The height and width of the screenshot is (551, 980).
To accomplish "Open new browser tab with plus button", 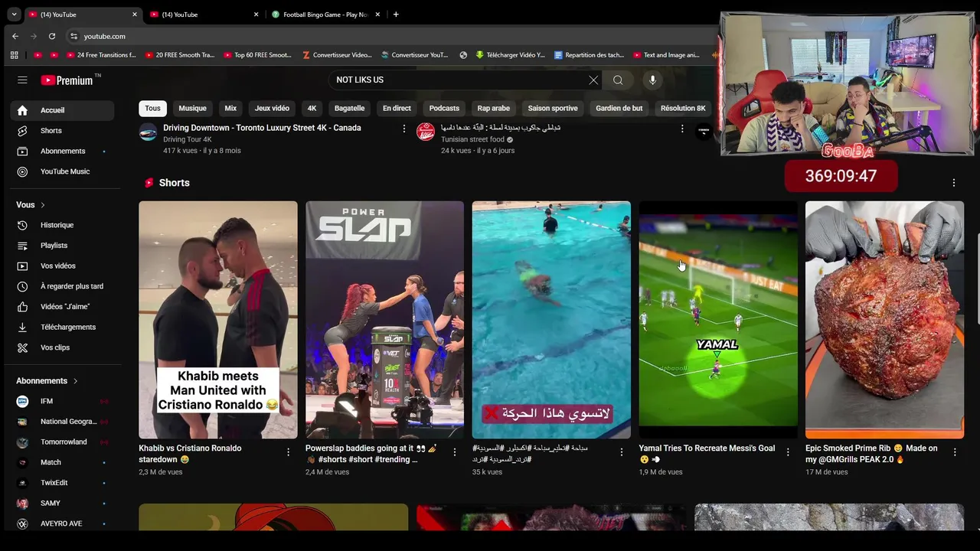I will [x=396, y=15].
